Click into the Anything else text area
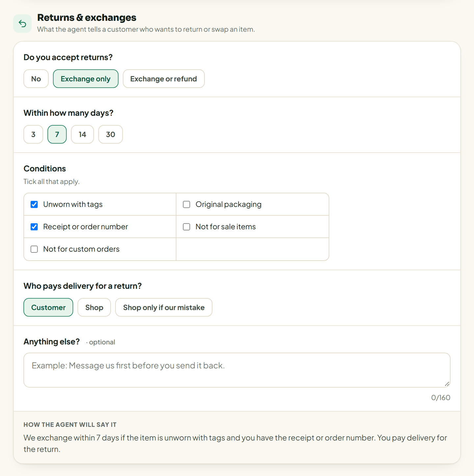Viewport: 474px width, 476px height. (237, 370)
